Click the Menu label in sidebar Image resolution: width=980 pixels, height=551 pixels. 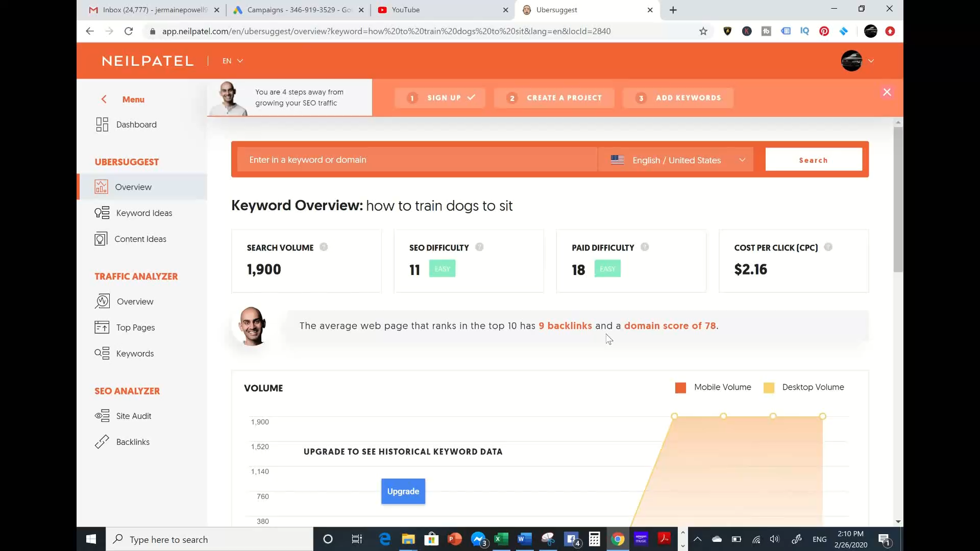click(133, 99)
